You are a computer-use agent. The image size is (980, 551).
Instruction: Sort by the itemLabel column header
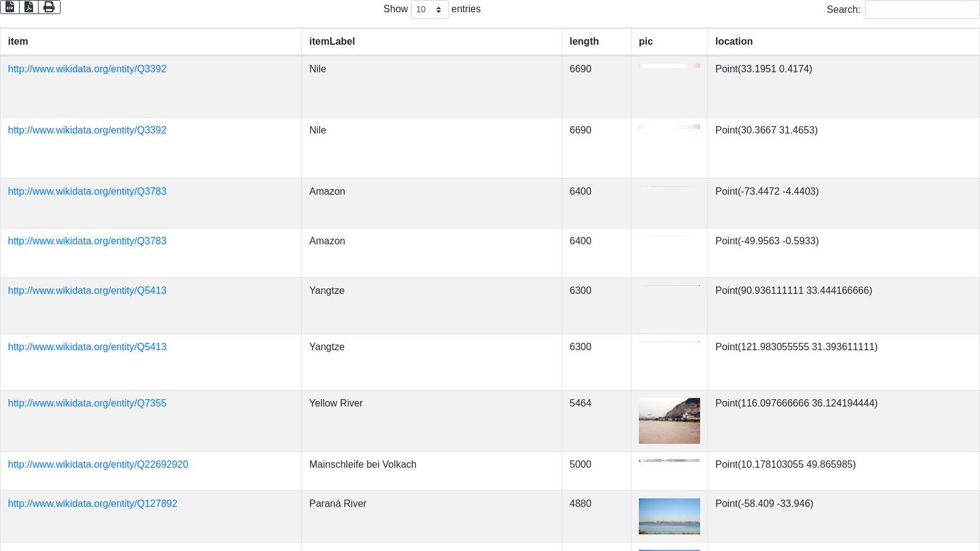332,42
